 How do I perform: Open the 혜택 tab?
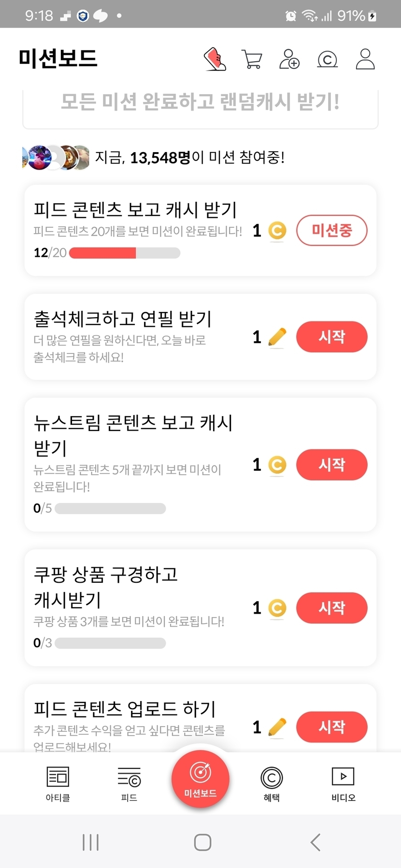point(272,783)
